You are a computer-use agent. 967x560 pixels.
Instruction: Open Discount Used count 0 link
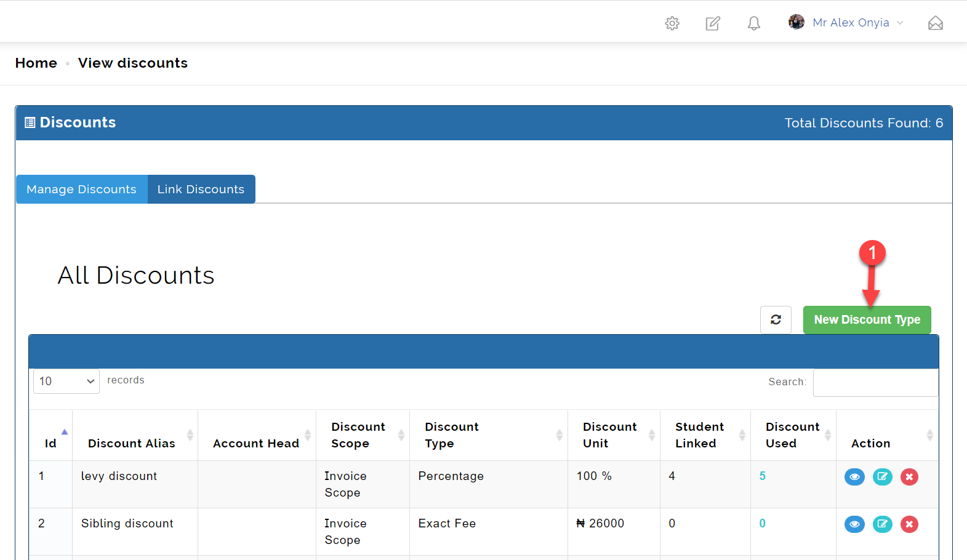763,523
